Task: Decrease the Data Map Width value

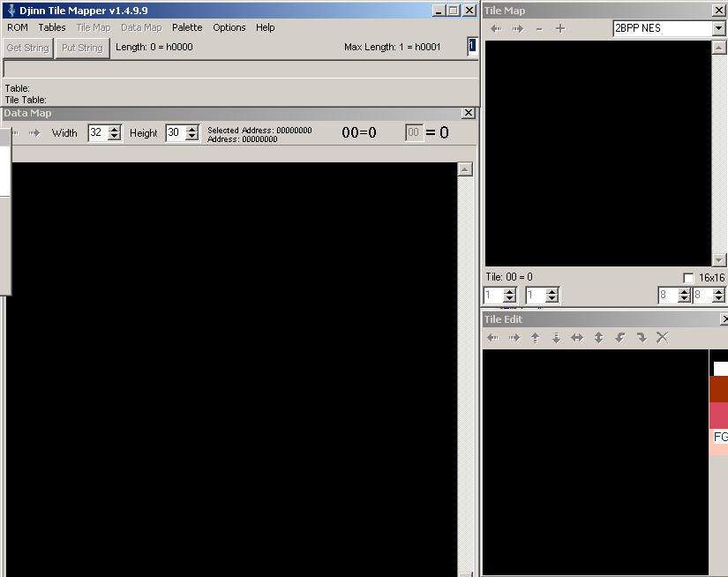Action: tap(114, 137)
